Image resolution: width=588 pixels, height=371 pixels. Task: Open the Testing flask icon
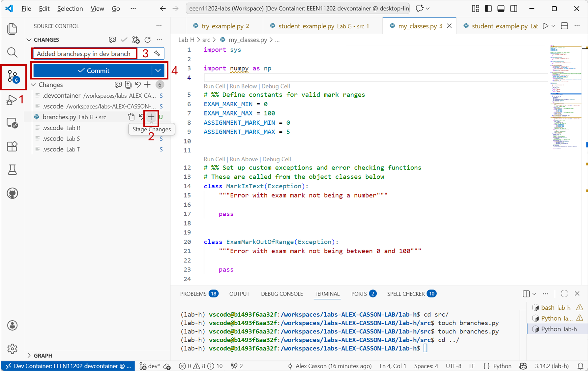pos(12,170)
